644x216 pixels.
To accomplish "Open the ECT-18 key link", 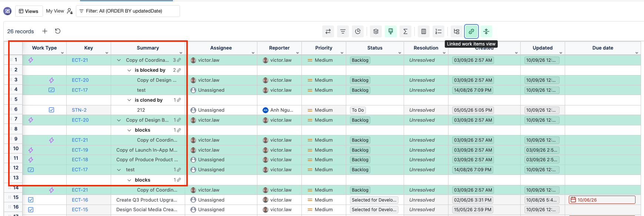I will pyautogui.click(x=80, y=160).
